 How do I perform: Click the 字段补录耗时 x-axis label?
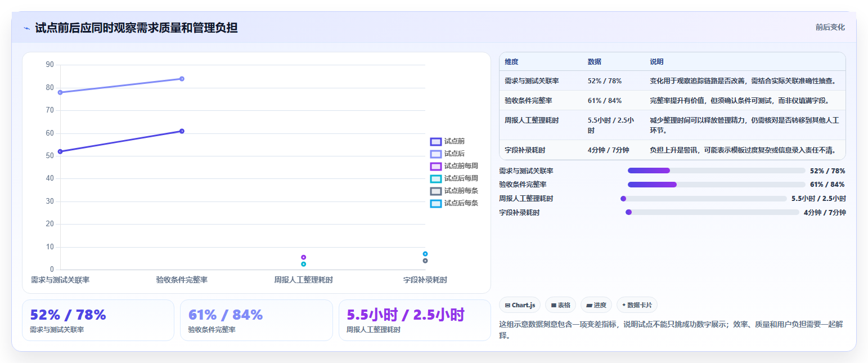425,280
